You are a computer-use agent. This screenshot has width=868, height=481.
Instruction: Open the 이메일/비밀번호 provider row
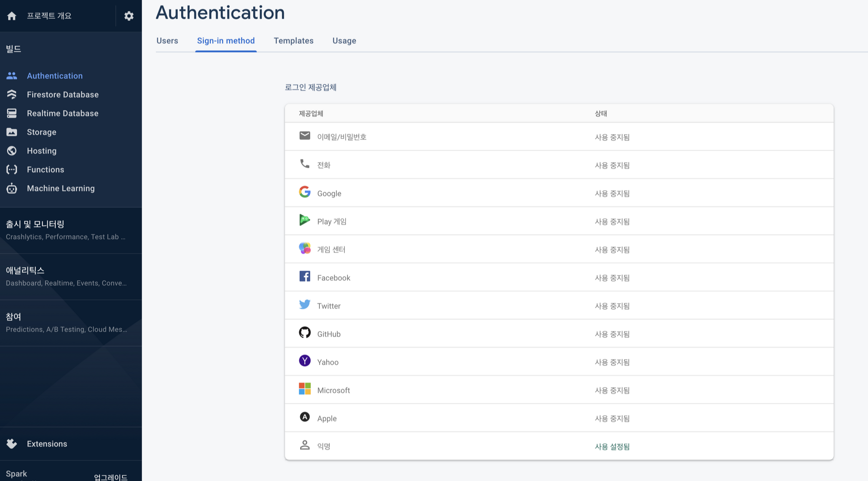click(x=559, y=136)
